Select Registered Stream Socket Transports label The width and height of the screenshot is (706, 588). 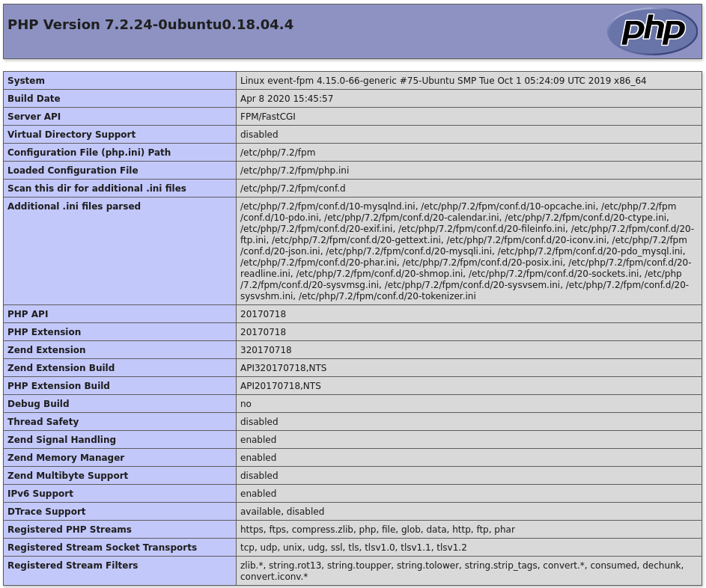(x=103, y=548)
